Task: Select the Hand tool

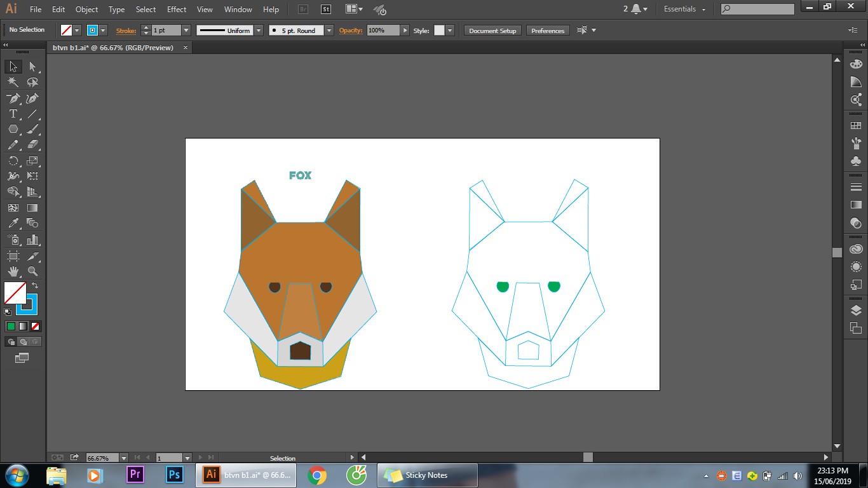Action: pyautogui.click(x=13, y=271)
